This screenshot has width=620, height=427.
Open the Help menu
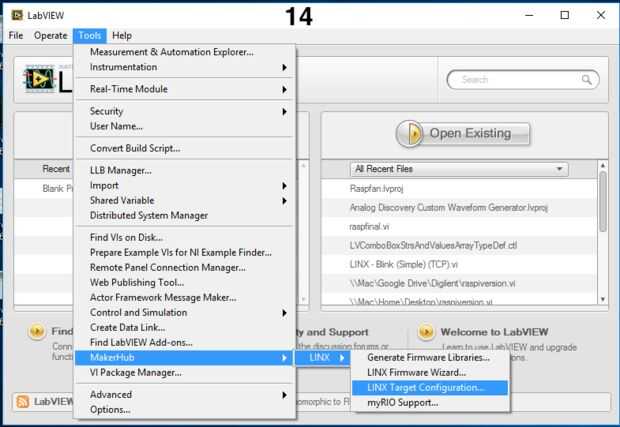point(122,36)
